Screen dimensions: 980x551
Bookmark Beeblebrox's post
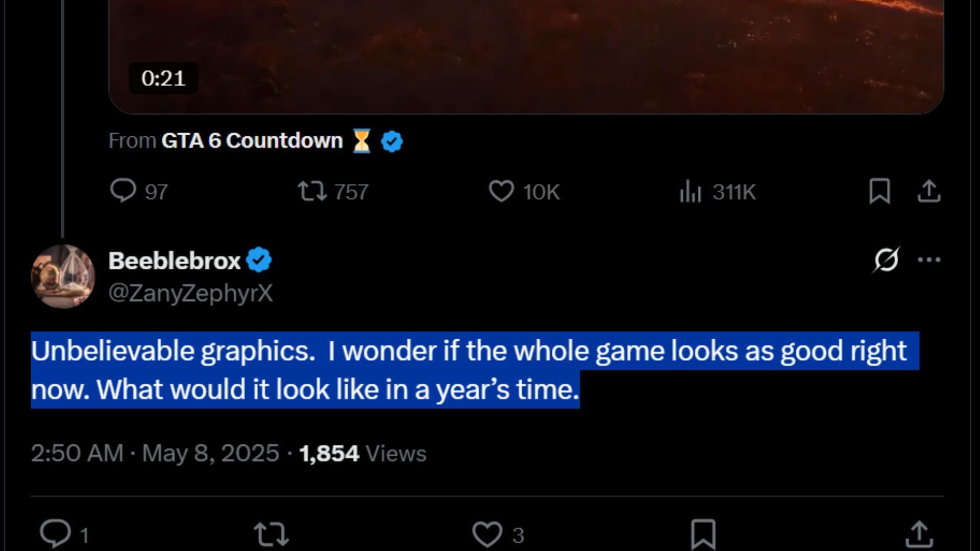pyautogui.click(x=703, y=534)
